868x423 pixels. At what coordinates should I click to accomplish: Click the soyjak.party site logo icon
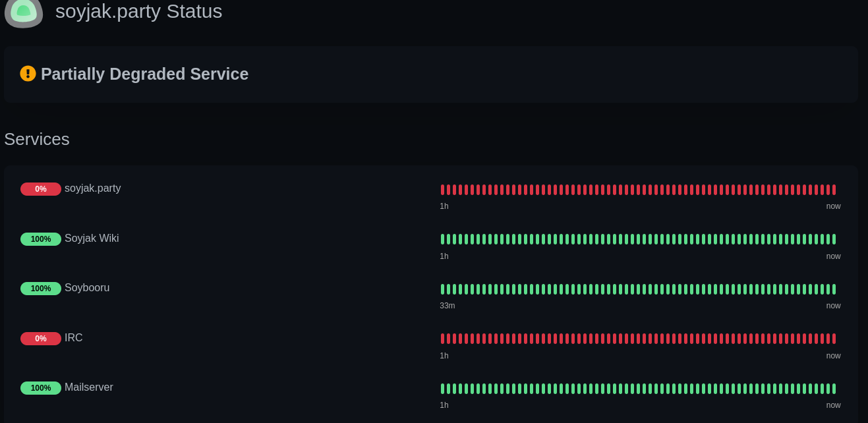tap(24, 11)
